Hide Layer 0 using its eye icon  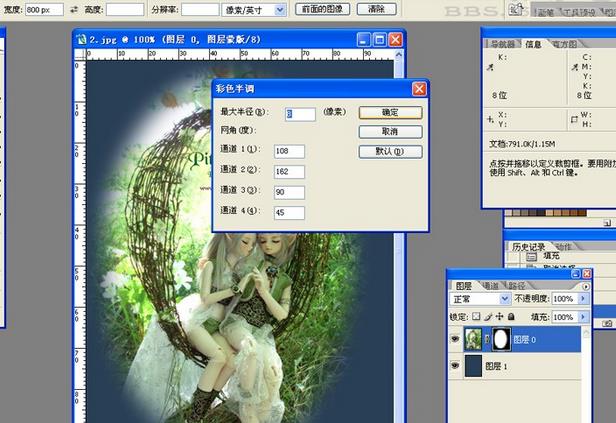(x=455, y=339)
